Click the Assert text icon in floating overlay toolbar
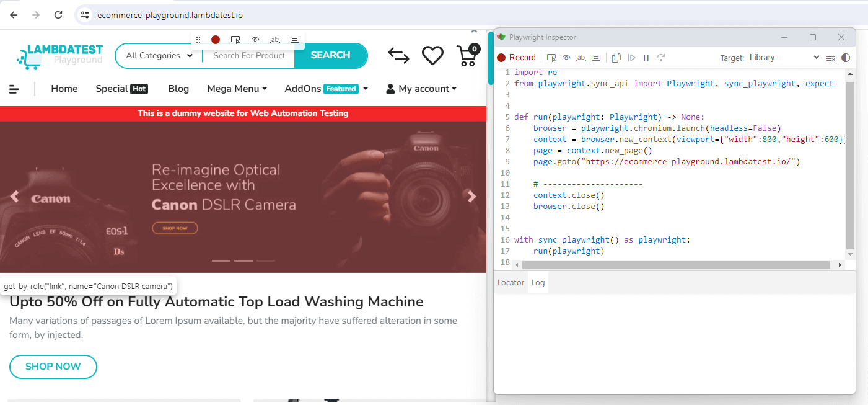Image resolution: width=868 pixels, height=405 pixels. tap(275, 40)
